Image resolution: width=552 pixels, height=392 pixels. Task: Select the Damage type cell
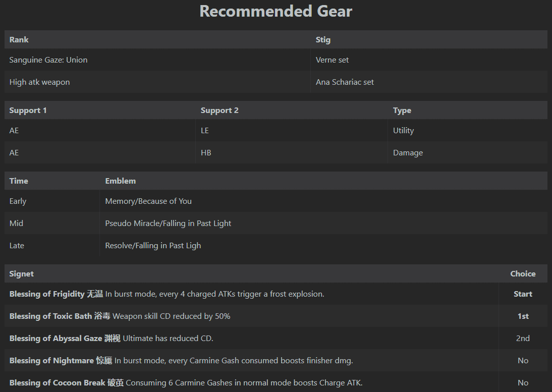(x=408, y=153)
